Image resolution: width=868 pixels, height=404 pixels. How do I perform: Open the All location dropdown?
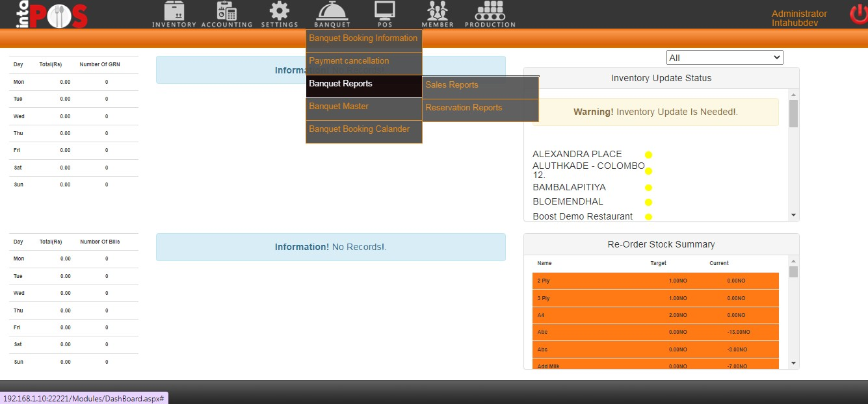pos(724,58)
